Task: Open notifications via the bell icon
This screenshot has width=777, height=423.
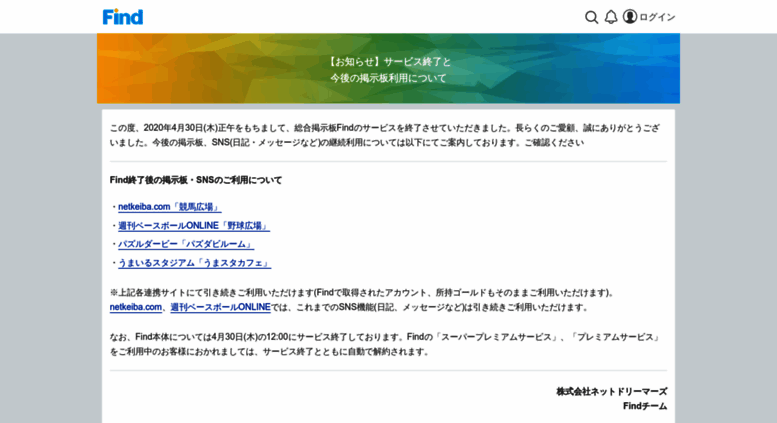Action: 611,17
